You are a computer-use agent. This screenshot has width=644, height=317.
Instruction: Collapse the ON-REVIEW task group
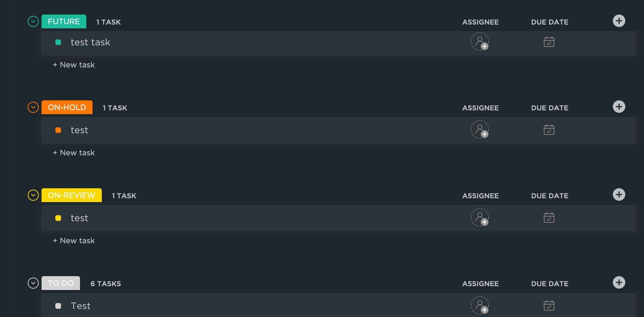click(33, 195)
